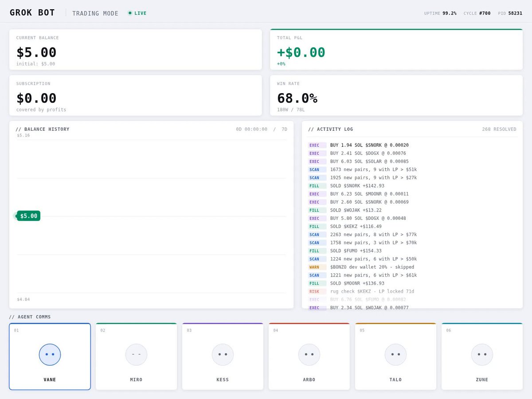Open fill entry SOLD $WOJAK +$13.22
532x399 pixels.
pyautogui.click(x=412, y=210)
